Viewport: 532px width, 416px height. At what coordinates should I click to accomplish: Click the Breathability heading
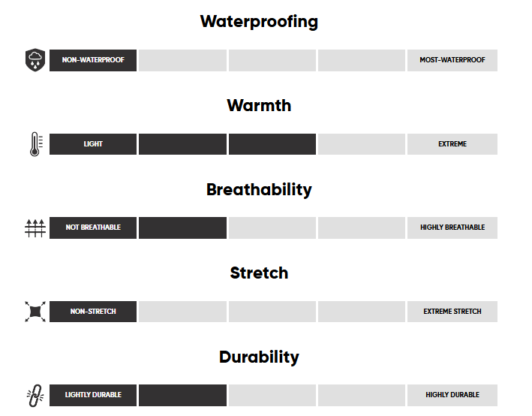[x=259, y=189]
